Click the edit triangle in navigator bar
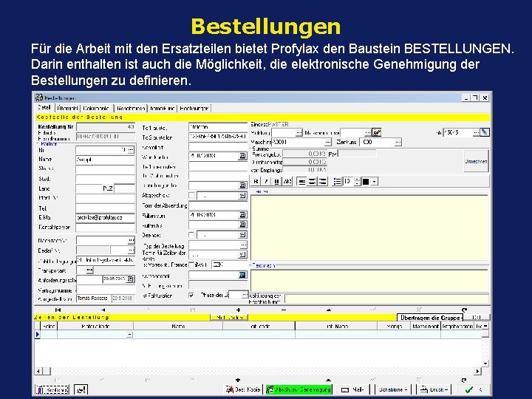 [x=329, y=310]
